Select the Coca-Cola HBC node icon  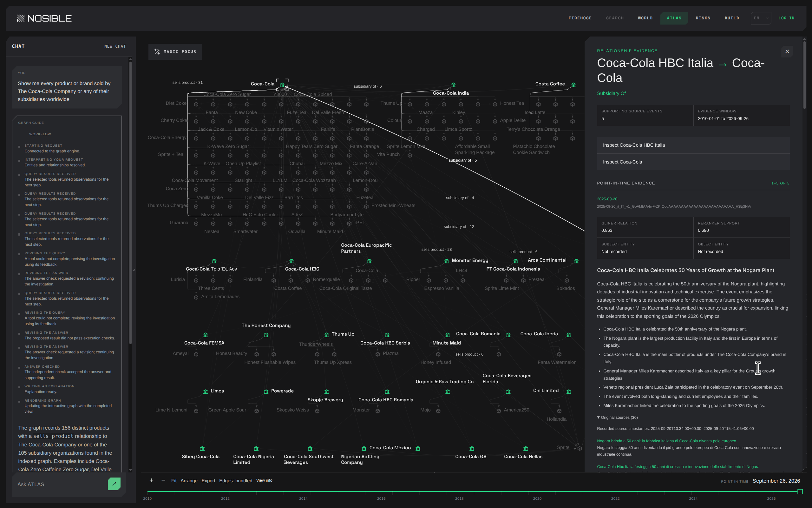click(291, 261)
